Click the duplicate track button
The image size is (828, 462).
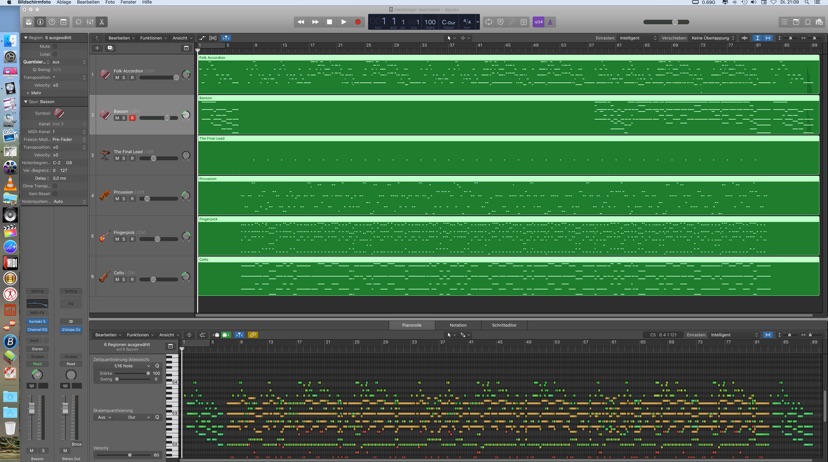point(110,48)
